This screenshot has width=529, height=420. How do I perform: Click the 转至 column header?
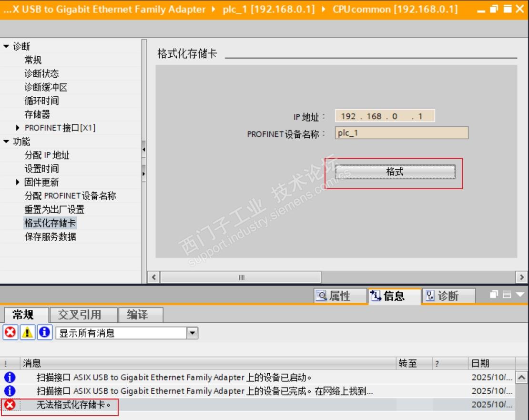[x=414, y=363]
